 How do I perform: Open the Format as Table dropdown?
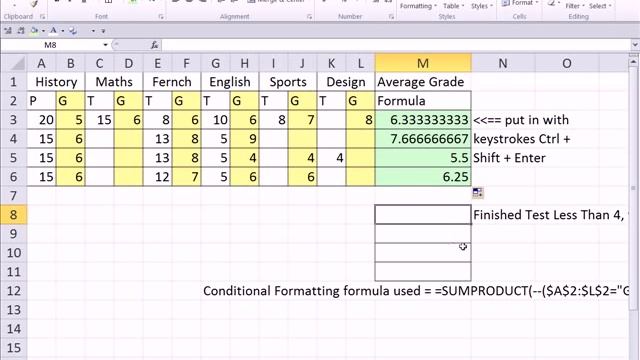point(454,6)
